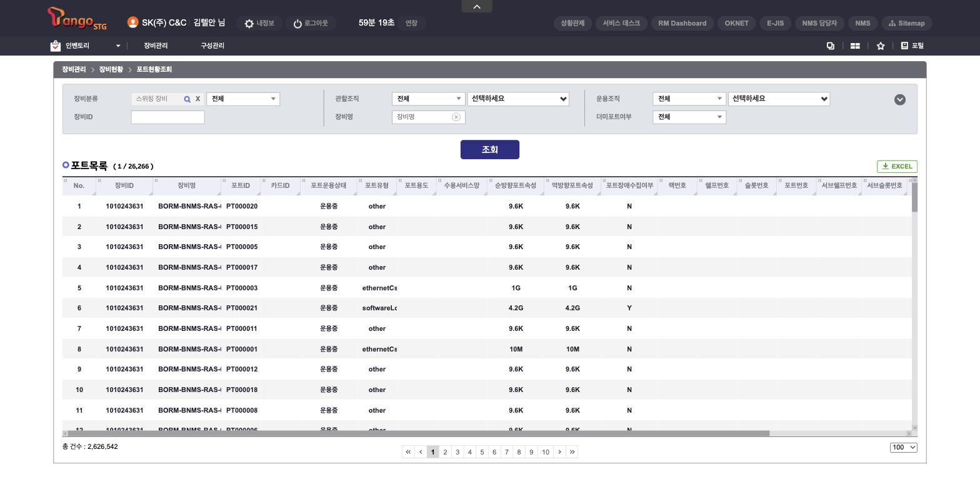Go to the next page arrow
980x482 pixels.
pyautogui.click(x=559, y=452)
